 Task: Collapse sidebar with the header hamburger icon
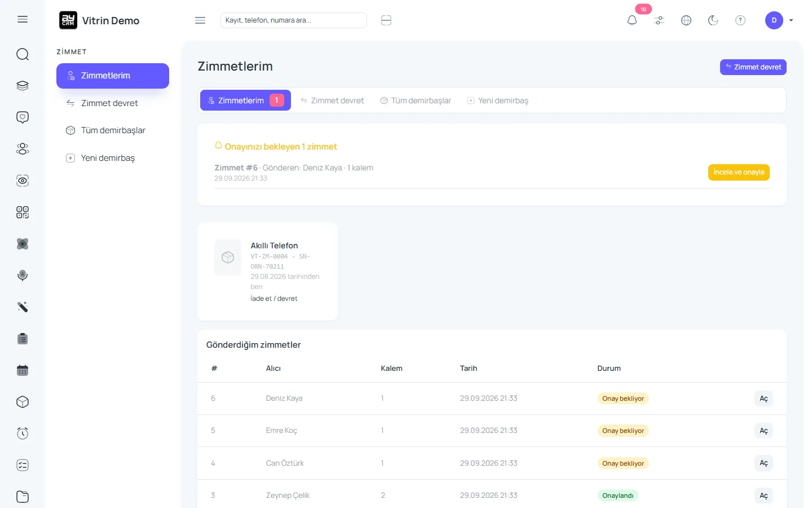200,20
